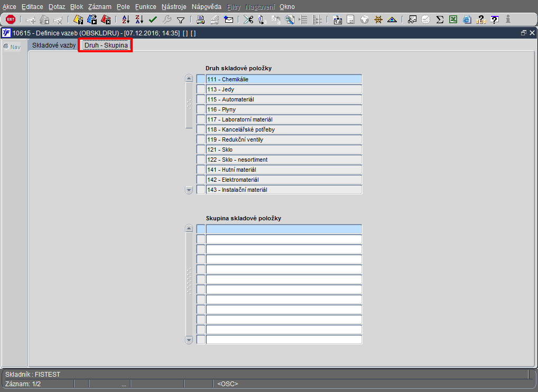Switch to the Skladové vazby tab
The image size is (538, 392).
[54, 45]
